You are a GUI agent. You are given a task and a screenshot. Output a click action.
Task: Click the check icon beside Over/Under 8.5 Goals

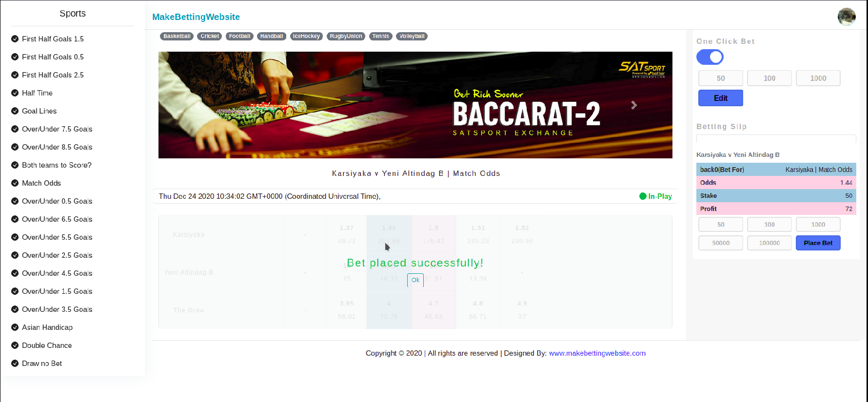coord(15,147)
